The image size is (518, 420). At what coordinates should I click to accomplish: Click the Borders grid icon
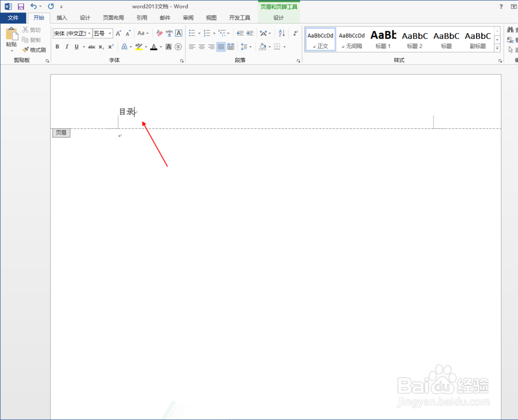pos(277,47)
